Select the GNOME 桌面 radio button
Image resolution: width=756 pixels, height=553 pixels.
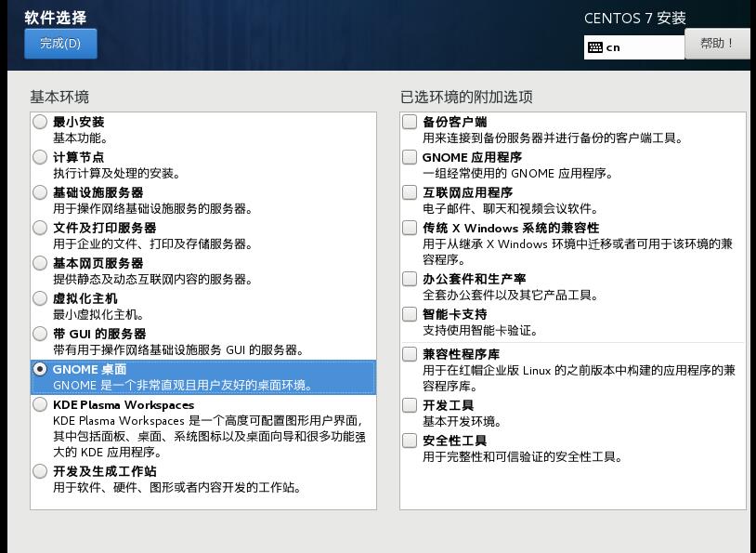tap(40, 369)
